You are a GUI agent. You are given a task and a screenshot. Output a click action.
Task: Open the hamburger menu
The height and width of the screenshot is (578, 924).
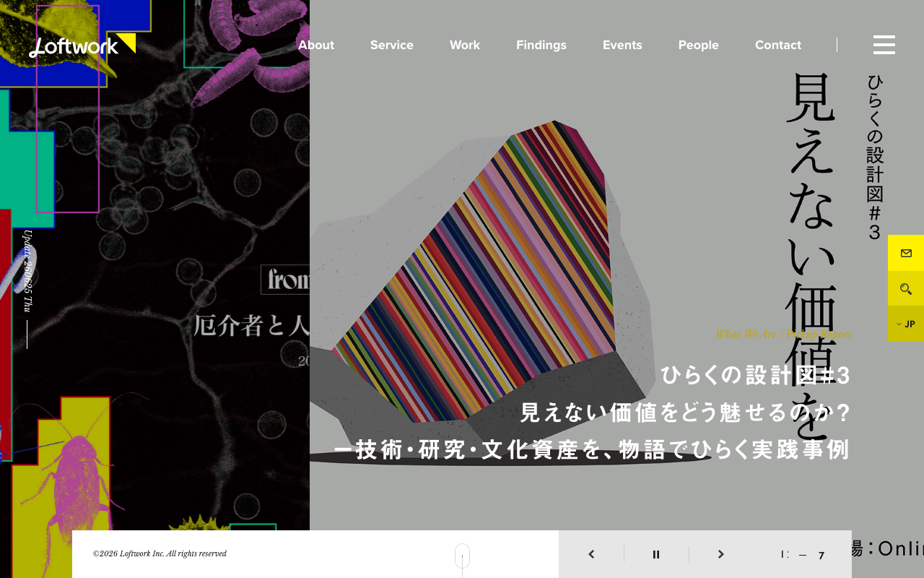884,45
